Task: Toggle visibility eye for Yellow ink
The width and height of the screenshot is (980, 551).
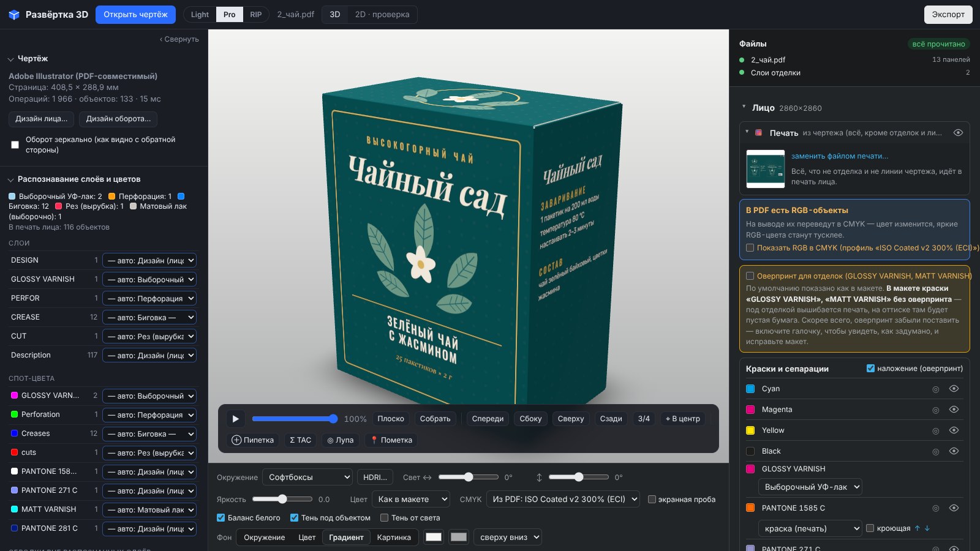Action: [954, 430]
